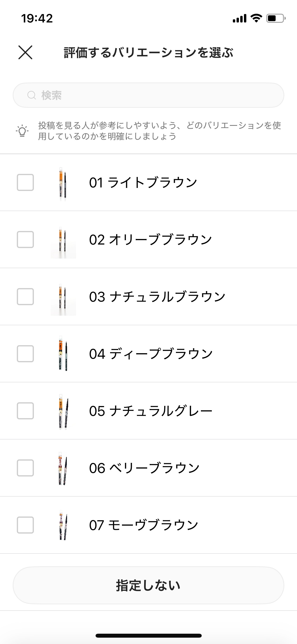
Task: Tap the 07 モーヴブラウン product image
Action: point(63,525)
